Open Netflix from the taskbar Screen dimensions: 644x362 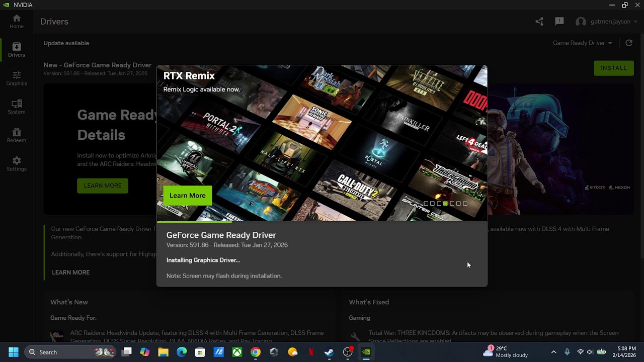pyautogui.click(x=311, y=352)
